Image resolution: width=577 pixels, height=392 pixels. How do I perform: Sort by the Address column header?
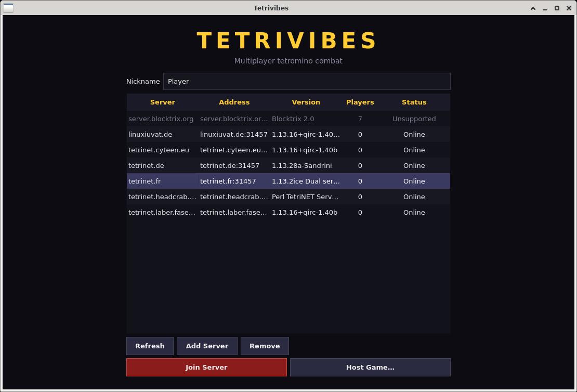pos(234,102)
